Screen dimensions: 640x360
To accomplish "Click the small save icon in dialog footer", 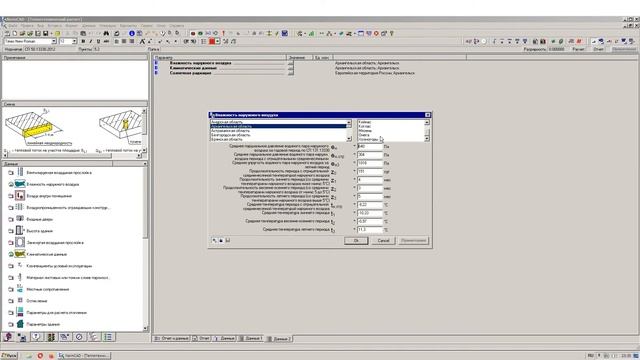I will click(x=228, y=240).
